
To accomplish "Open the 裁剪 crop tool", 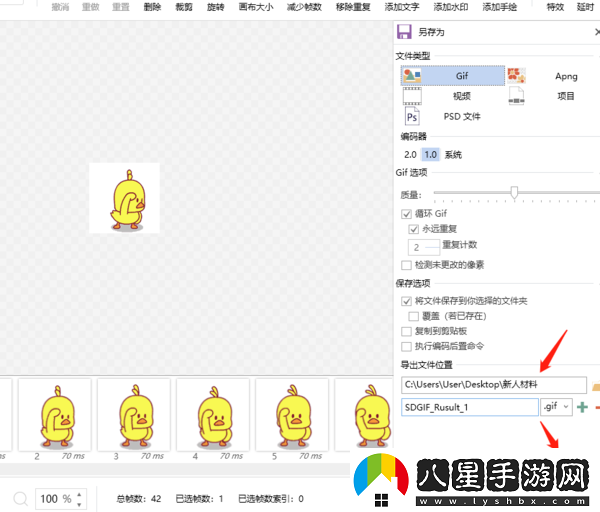I will pos(184,7).
